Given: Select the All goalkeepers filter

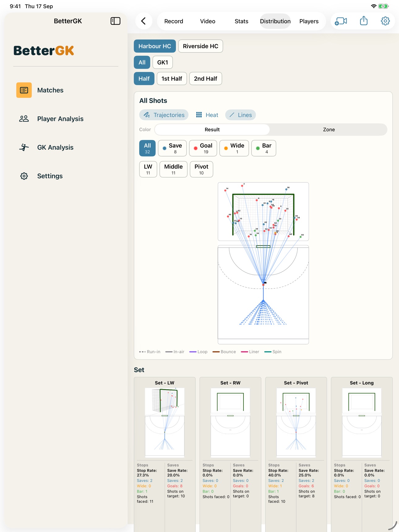Looking at the screenshot, I should pos(142,62).
